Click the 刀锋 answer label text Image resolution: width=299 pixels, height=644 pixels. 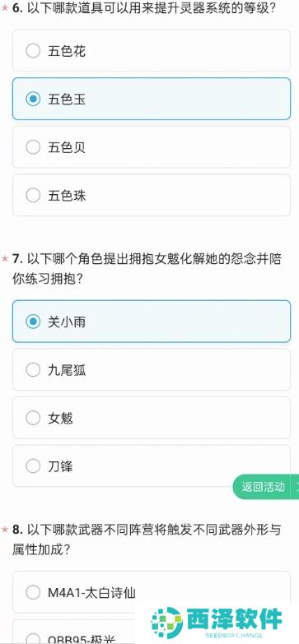60,466
